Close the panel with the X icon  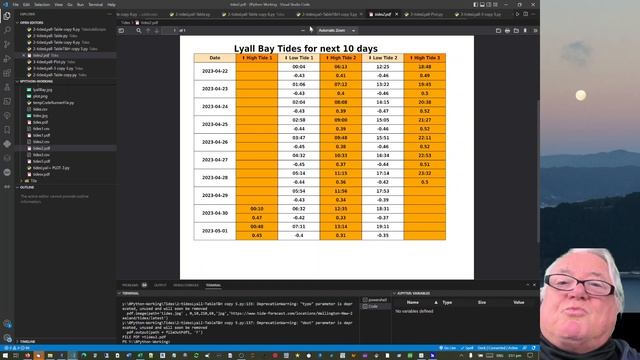click(534, 285)
